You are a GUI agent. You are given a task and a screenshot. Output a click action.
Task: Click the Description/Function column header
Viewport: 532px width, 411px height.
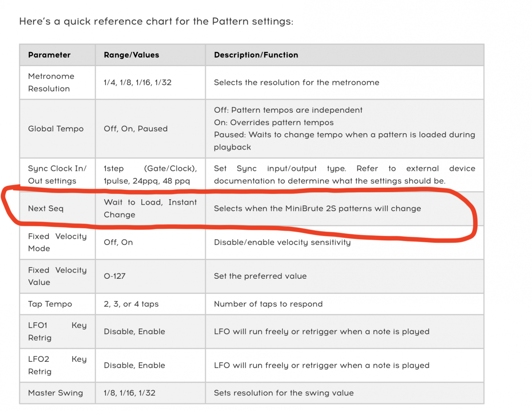click(344, 55)
